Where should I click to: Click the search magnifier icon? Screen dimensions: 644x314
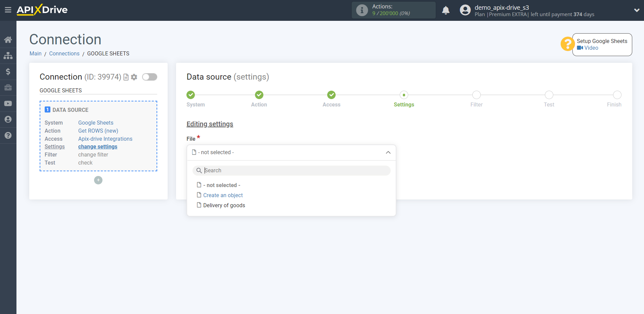[199, 171]
